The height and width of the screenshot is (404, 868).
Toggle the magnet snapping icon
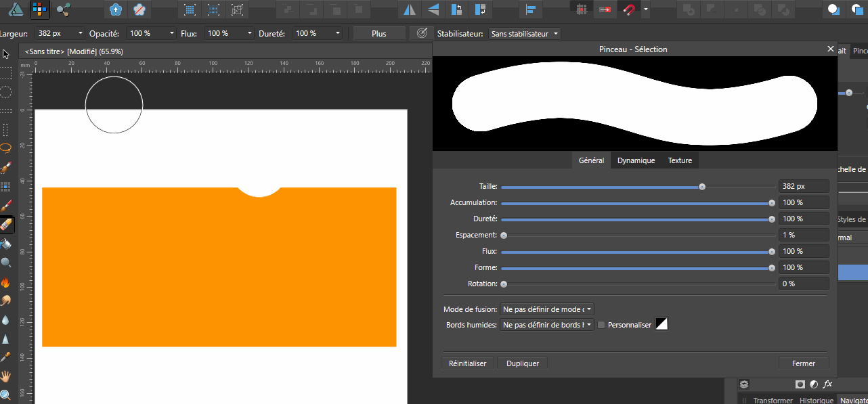pos(630,9)
